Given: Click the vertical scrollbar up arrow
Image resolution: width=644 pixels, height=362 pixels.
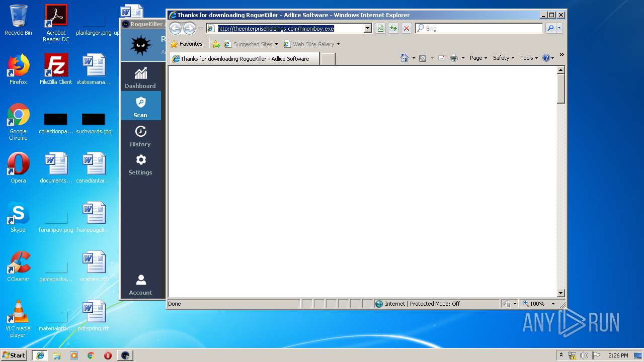Looking at the screenshot, I should 561,70.
